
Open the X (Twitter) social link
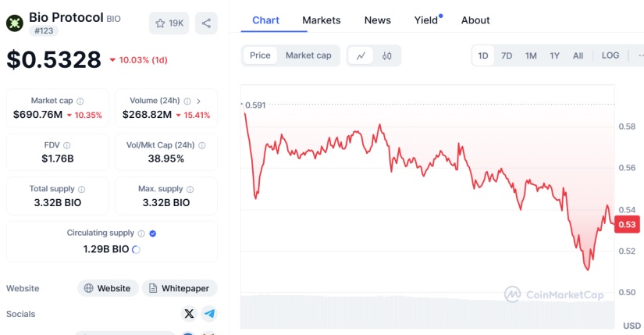click(x=189, y=314)
